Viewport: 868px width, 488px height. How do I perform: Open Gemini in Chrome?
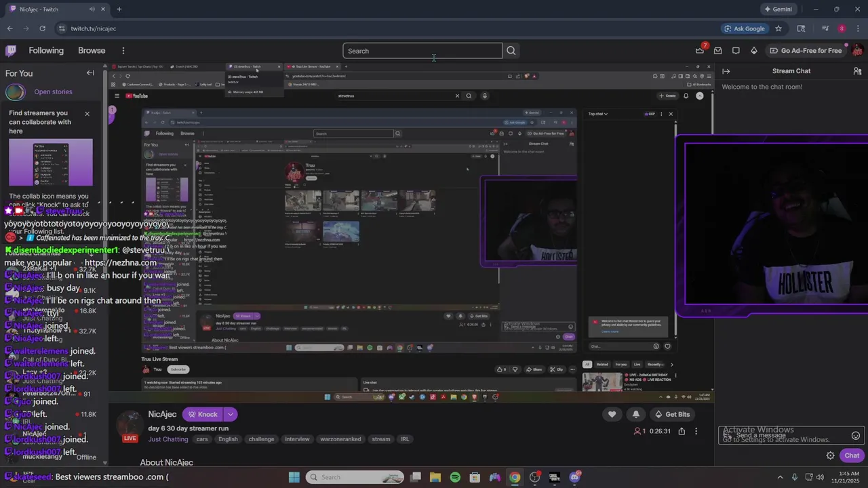click(778, 9)
